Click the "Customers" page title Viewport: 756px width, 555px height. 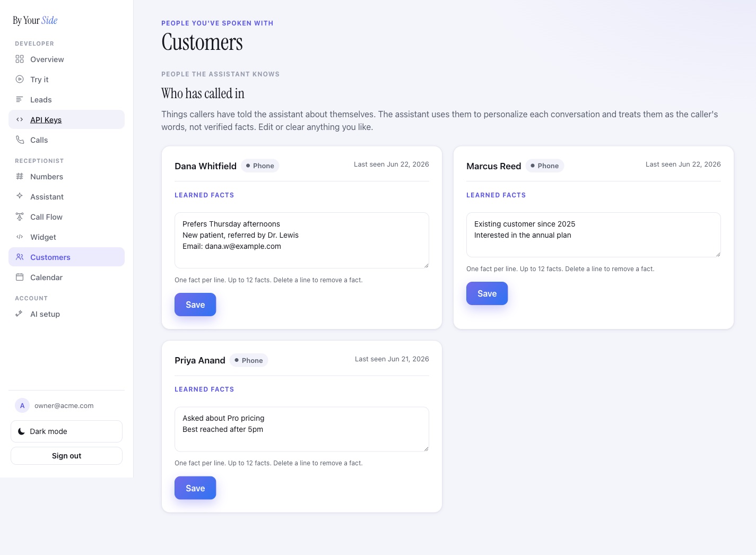202,42
